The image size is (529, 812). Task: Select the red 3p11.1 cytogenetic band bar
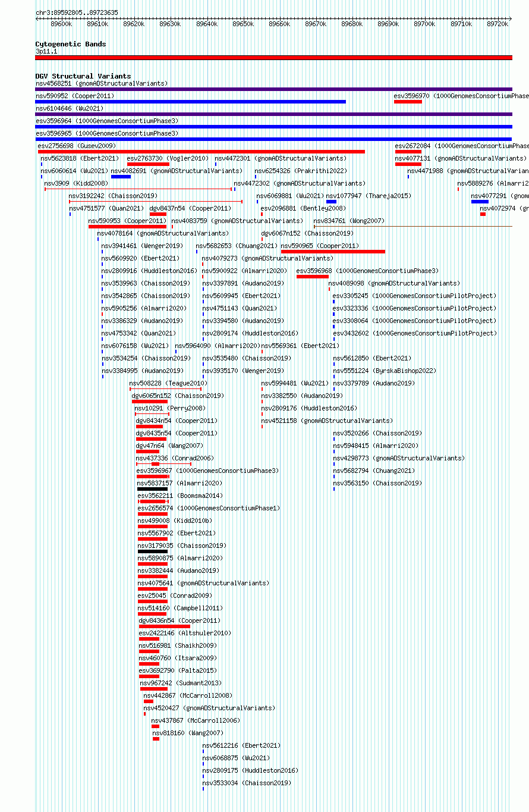(273, 58)
